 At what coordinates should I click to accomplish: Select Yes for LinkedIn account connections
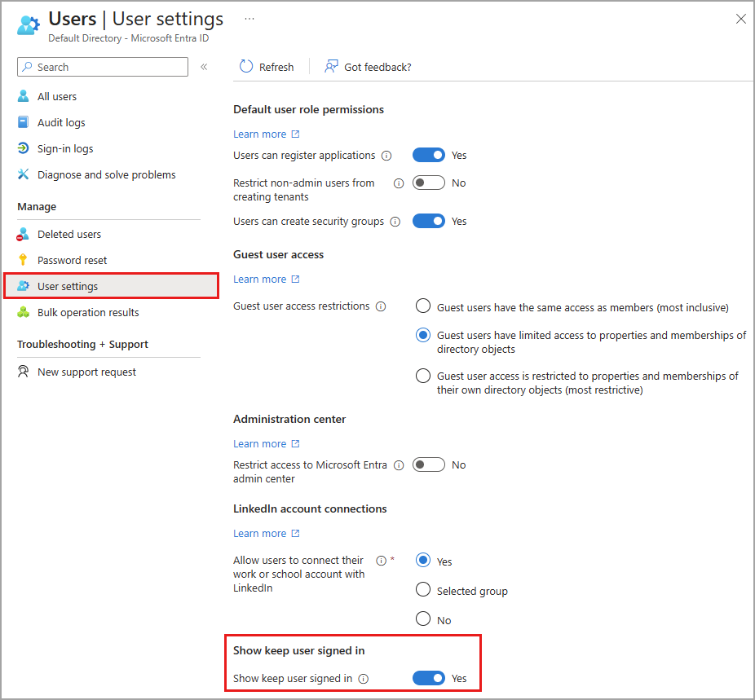[423, 560]
